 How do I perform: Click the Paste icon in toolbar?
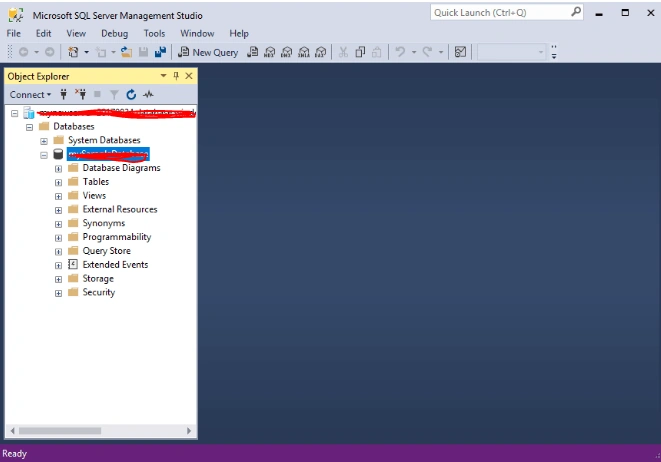point(377,52)
